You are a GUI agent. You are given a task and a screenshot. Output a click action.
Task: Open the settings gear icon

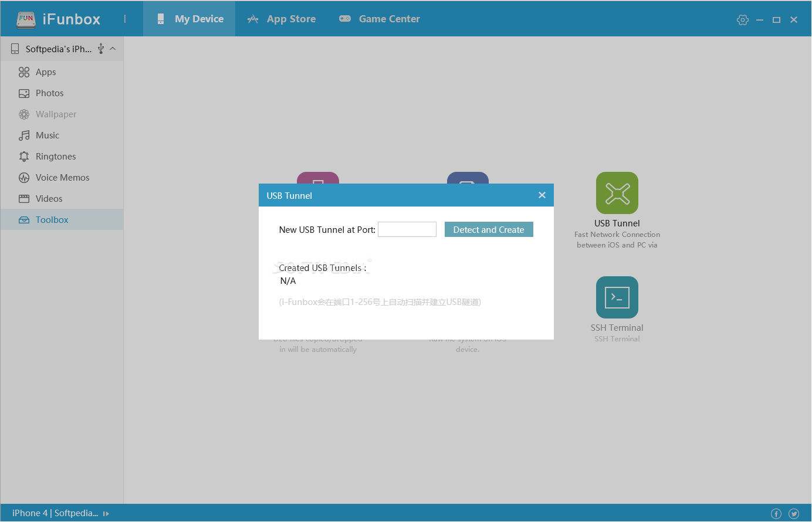point(743,19)
